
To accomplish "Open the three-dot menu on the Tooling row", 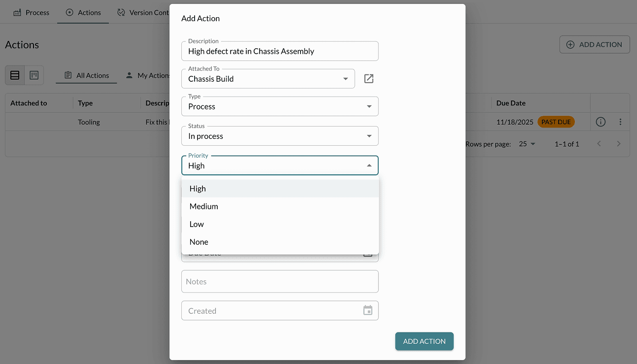I will point(620,122).
